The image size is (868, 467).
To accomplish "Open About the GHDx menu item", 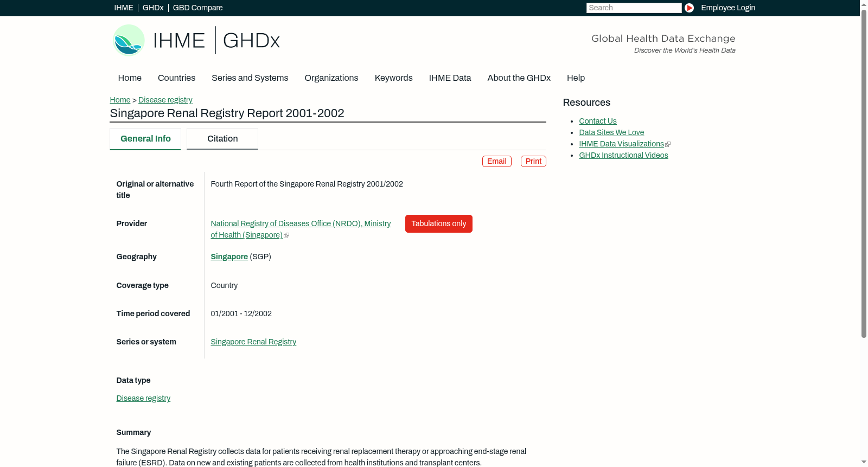I will coord(519,78).
